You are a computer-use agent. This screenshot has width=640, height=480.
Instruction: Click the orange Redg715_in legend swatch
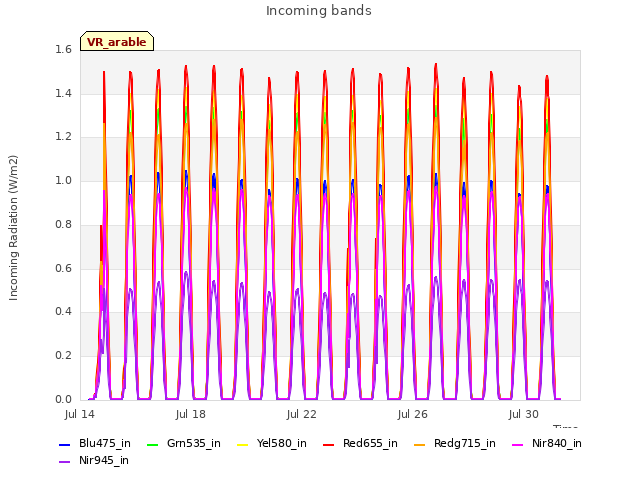pos(420,444)
